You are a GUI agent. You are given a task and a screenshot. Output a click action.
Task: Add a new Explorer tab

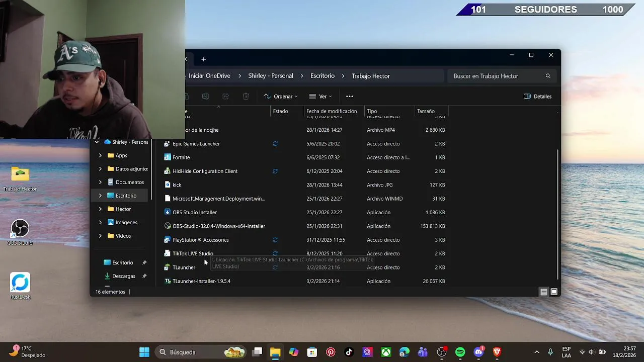(x=203, y=59)
